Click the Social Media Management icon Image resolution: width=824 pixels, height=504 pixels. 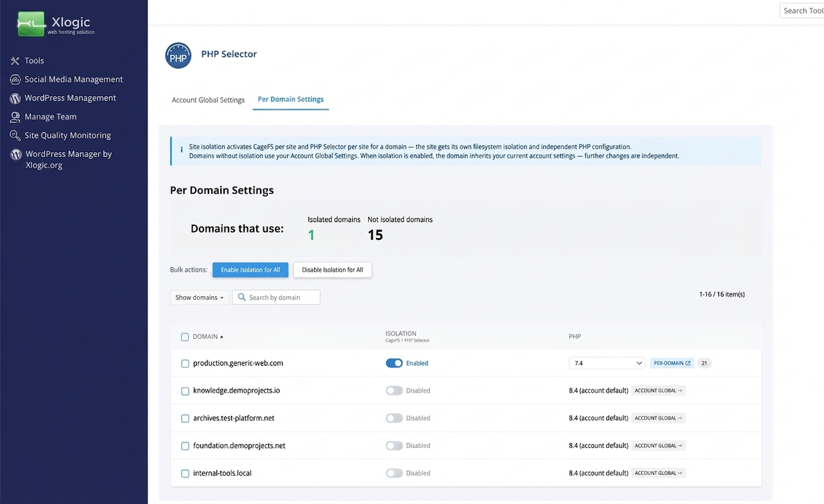15,79
